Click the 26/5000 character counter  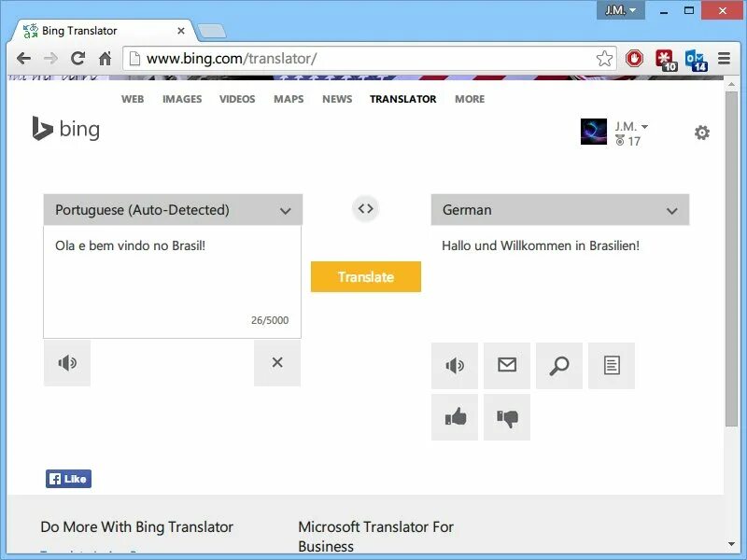(270, 320)
